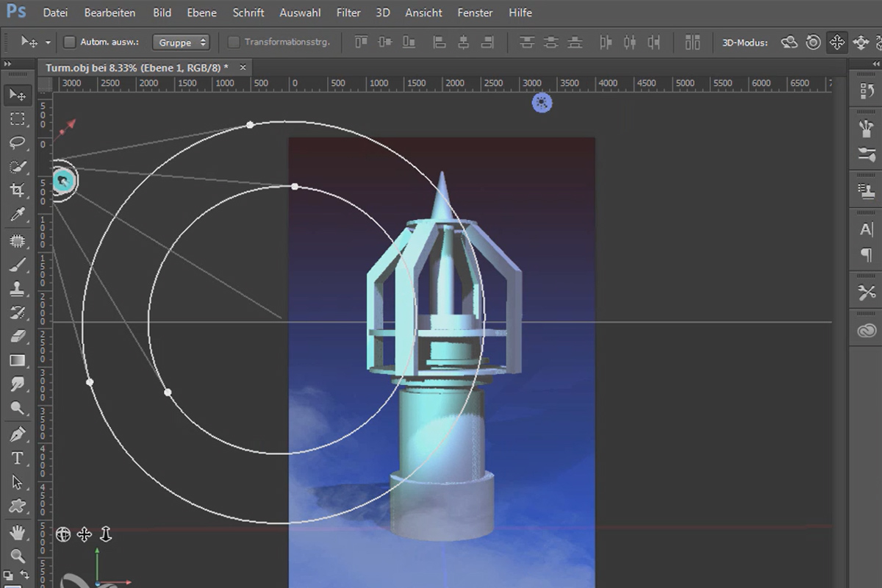Pick the Eyedropper tool
The height and width of the screenshot is (588, 882).
click(18, 215)
